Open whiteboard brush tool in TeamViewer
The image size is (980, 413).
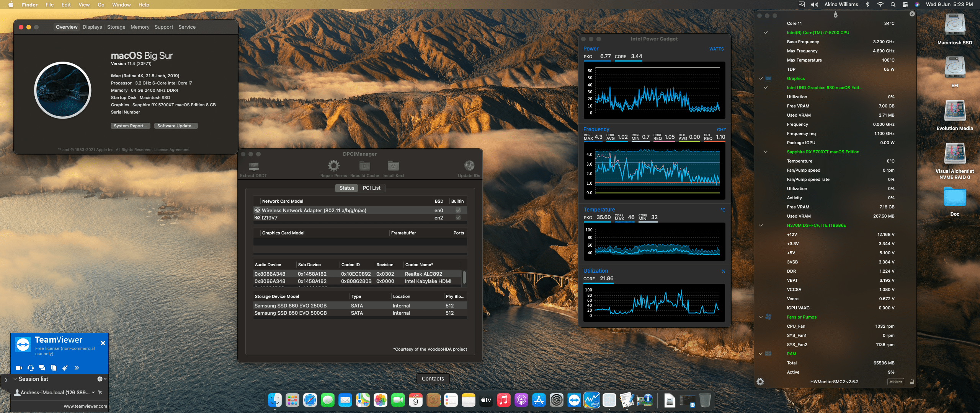coord(65,368)
